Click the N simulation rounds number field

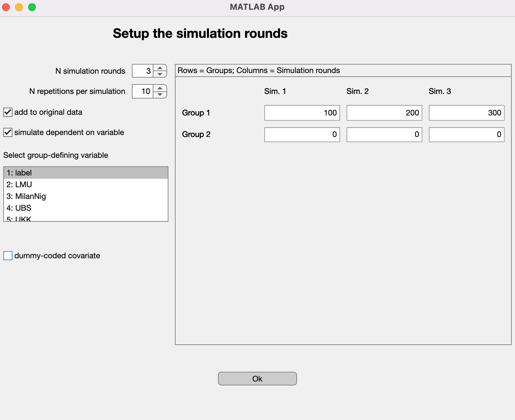(x=143, y=71)
